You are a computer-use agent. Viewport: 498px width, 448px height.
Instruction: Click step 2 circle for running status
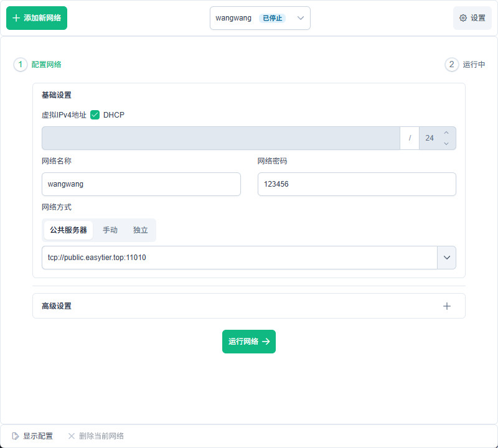pyautogui.click(x=452, y=65)
